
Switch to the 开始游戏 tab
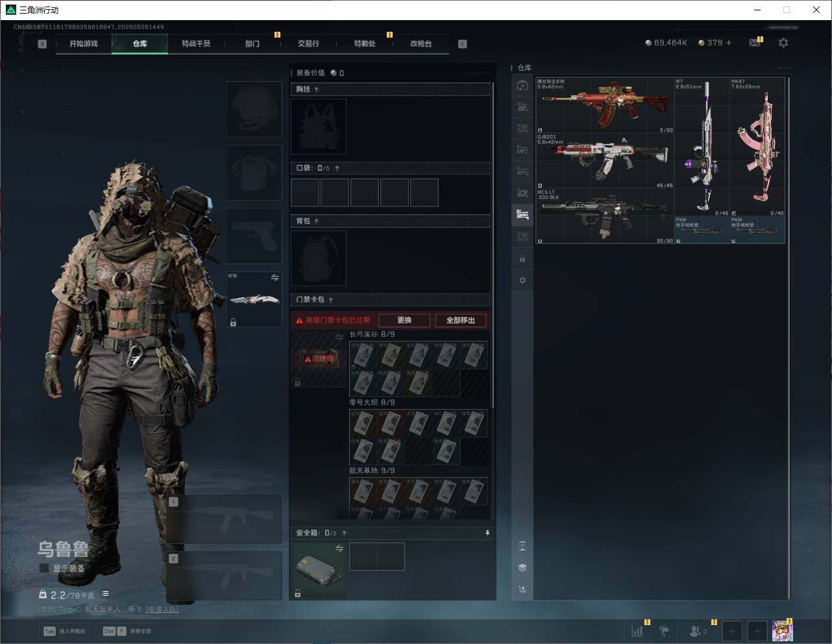[84, 43]
